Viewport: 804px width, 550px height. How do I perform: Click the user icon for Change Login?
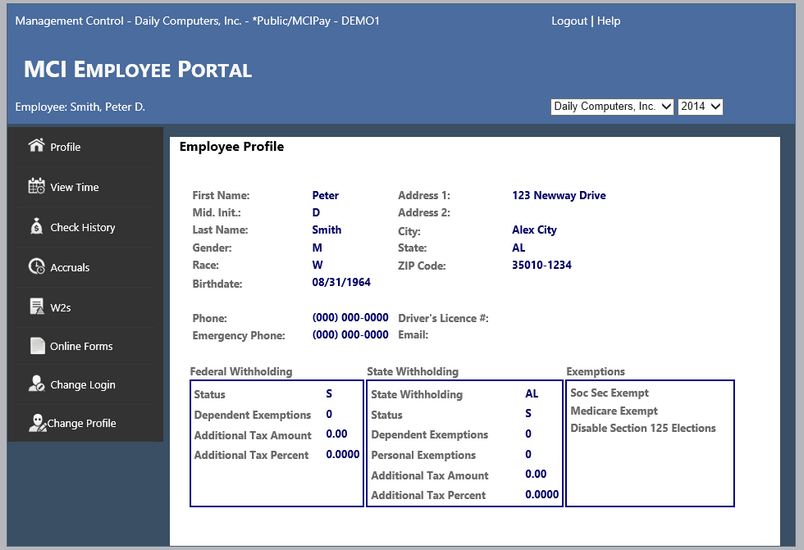click(x=37, y=384)
